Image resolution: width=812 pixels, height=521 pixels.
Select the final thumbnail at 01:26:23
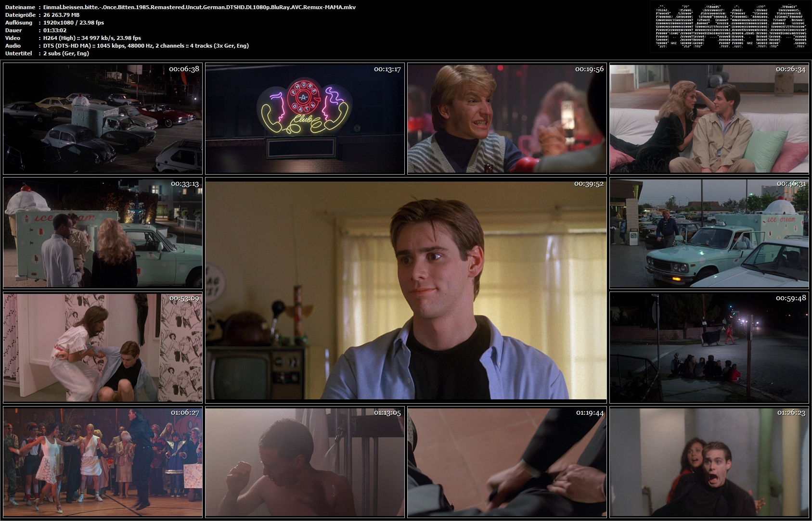tap(709, 462)
